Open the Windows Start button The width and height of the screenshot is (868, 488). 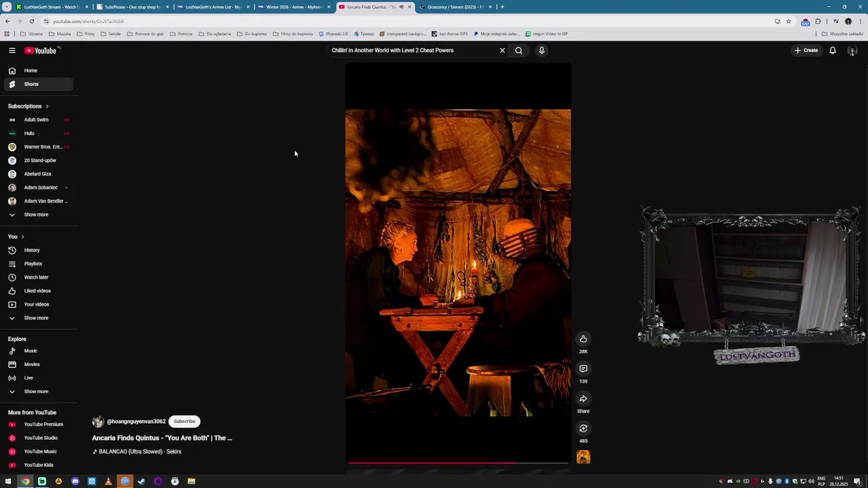click(x=8, y=481)
